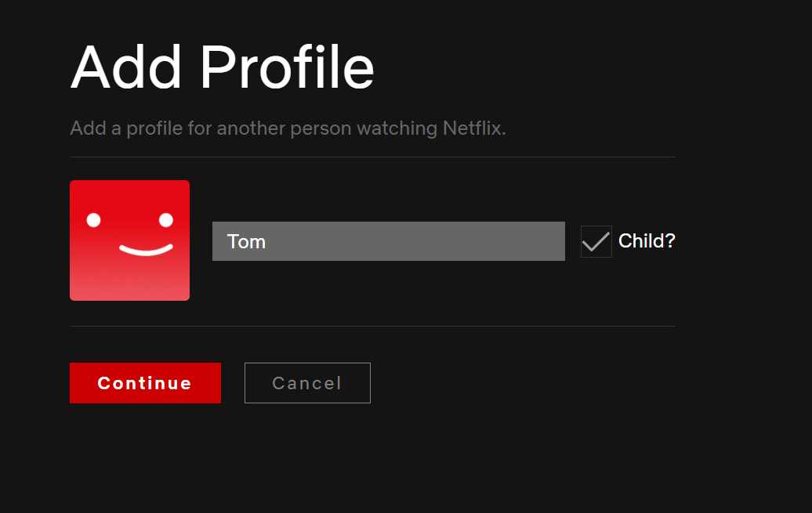Click the checkmark next to Child?

(596, 241)
